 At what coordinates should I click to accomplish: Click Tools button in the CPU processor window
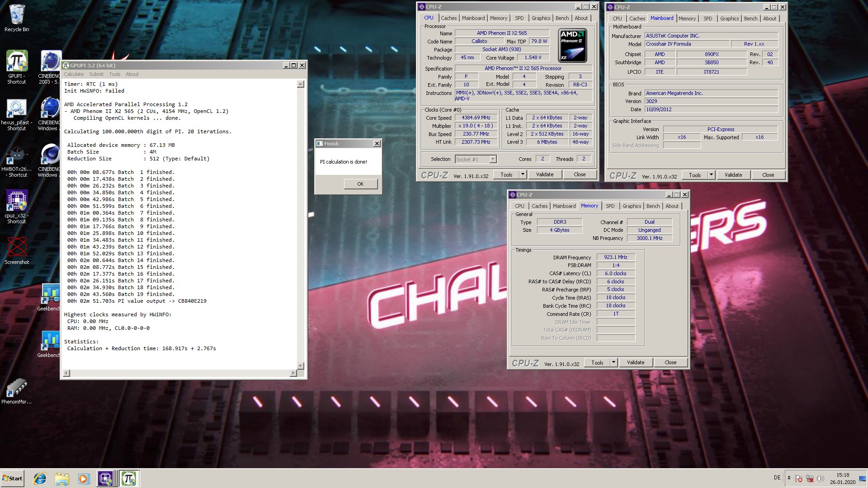coord(506,174)
